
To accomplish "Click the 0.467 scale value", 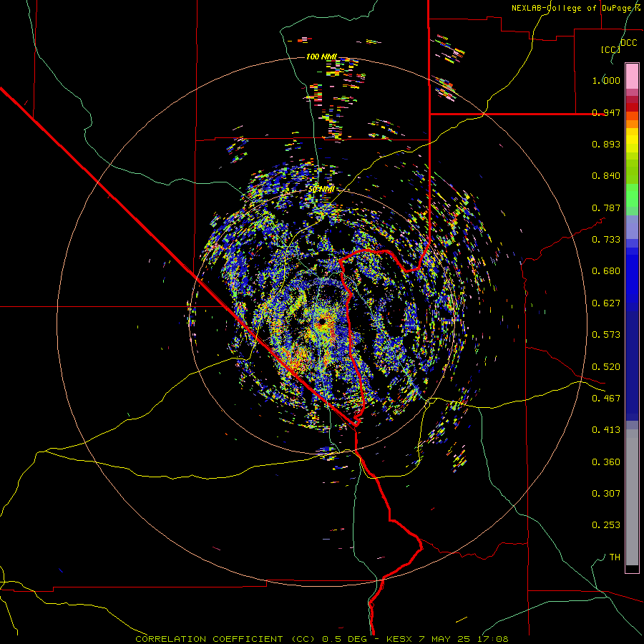I will pyautogui.click(x=606, y=399).
